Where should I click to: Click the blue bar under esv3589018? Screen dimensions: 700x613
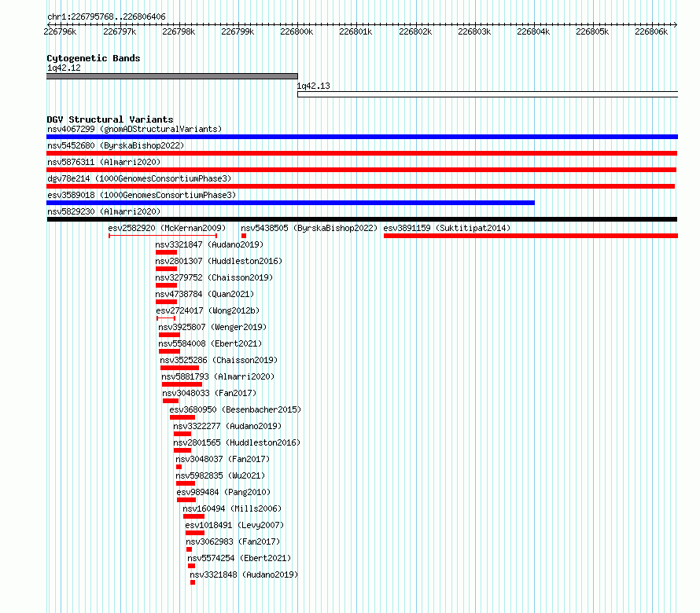pyautogui.click(x=291, y=203)
